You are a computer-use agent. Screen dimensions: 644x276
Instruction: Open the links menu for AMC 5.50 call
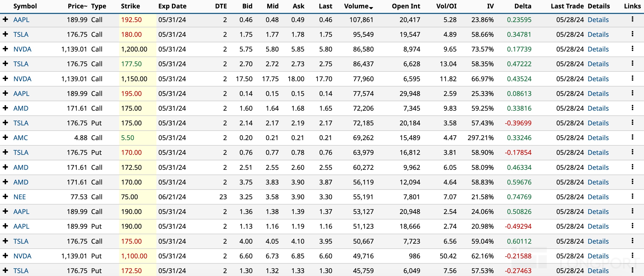(632, 137)
